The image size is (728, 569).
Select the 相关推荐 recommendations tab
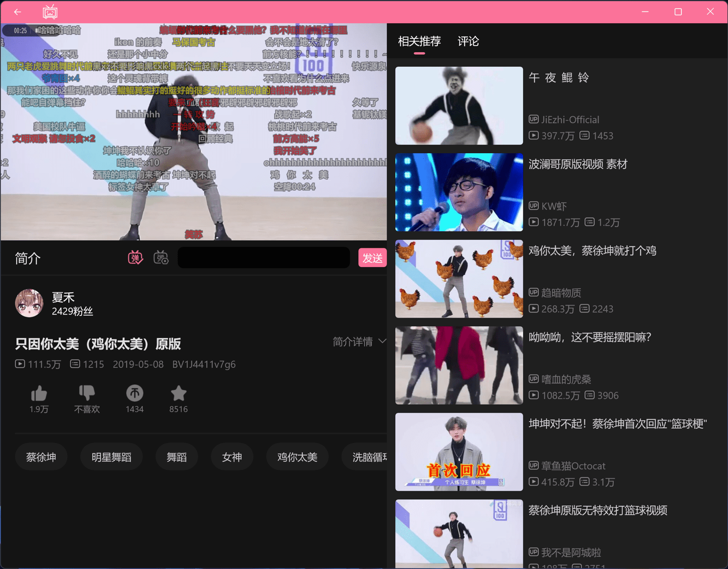coord(419,41)
